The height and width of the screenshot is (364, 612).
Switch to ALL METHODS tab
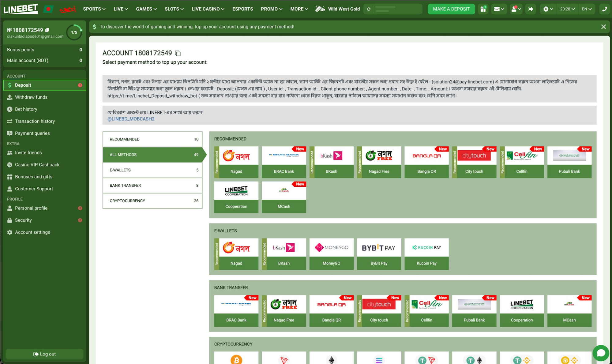[152, 155]
